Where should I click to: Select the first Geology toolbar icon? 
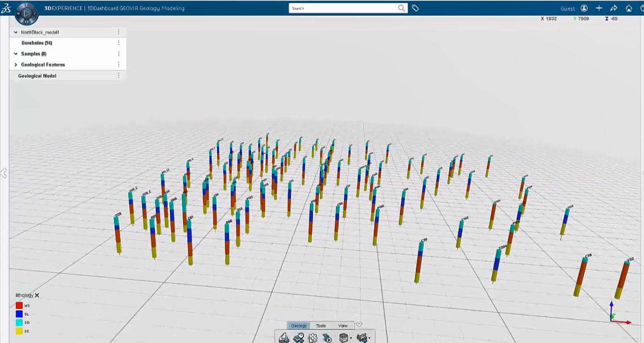click(284, 338)
